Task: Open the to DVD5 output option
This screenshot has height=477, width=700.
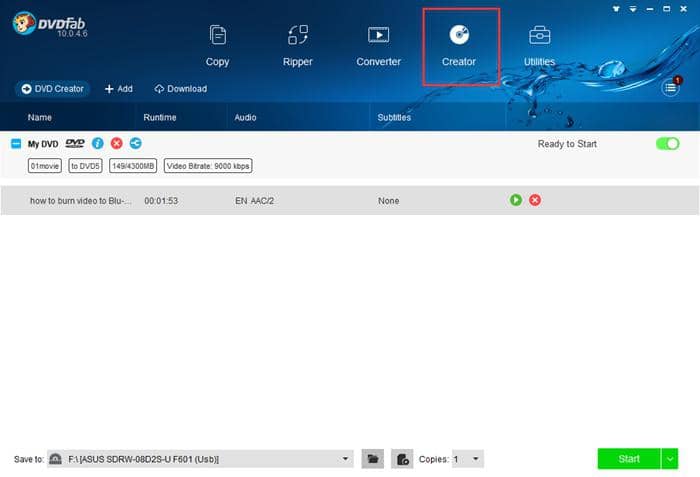Action: point(85,166)
